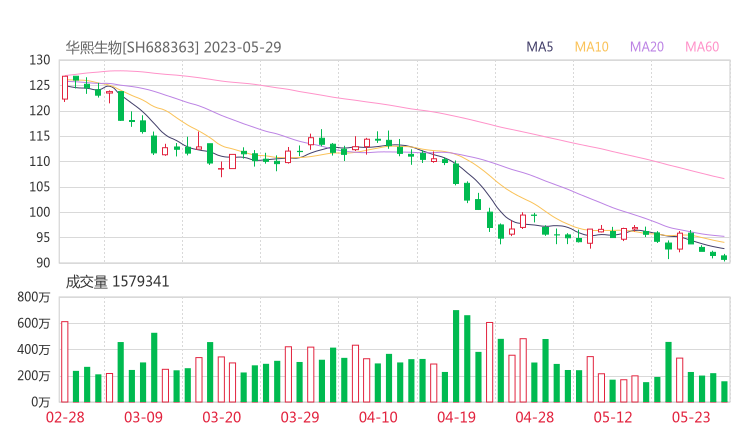740x440 pixels.
Task: Click the 02-28 date axis label
Action: 65,417
